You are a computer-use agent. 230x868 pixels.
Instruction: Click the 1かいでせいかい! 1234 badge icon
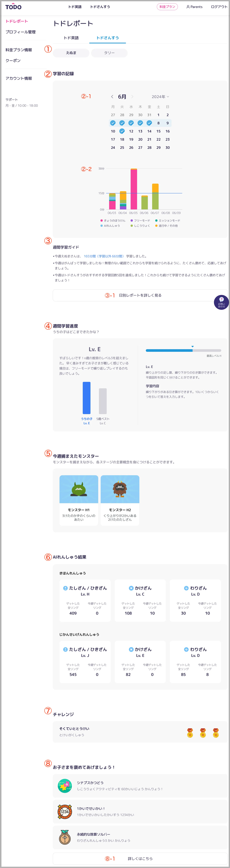click(x=65, y=811)
